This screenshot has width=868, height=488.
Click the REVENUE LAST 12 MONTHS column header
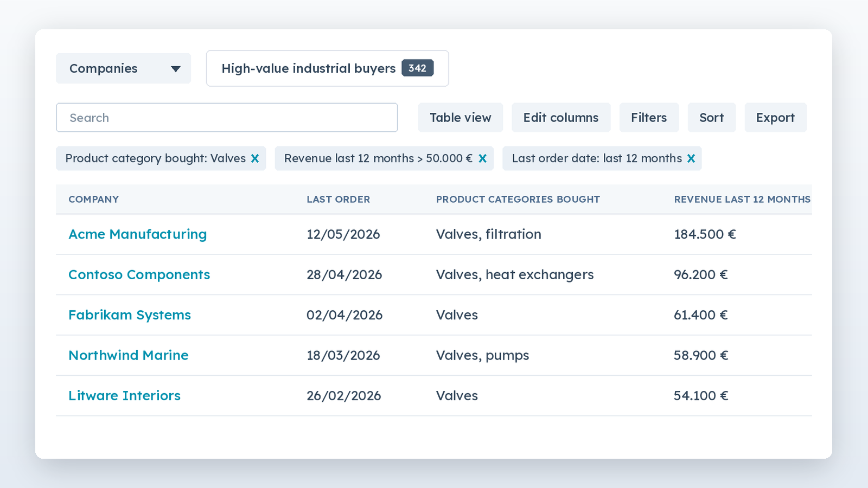coord(742,199)
